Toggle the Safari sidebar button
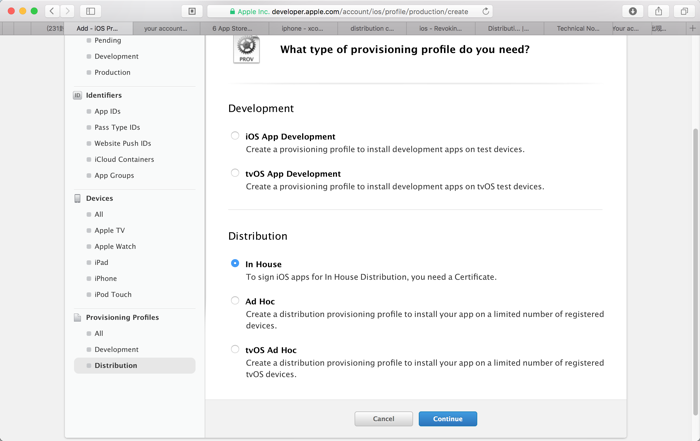700x441 pixels. pos(90,11)
